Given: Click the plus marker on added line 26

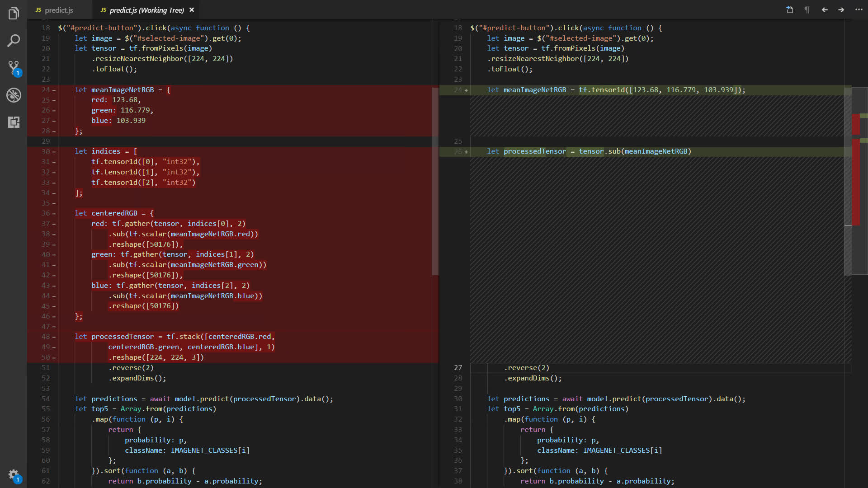Looking at the screenshot, I should (x=466, y=151).
